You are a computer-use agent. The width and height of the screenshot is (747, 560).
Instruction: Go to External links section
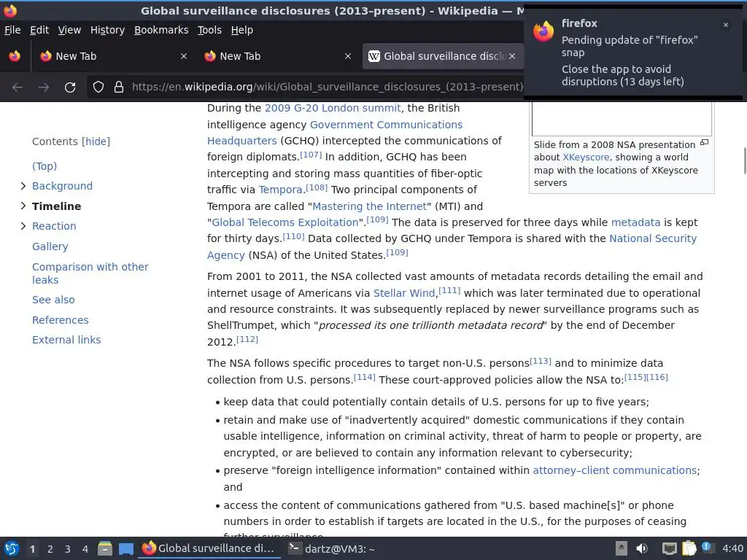coord(66,340)
